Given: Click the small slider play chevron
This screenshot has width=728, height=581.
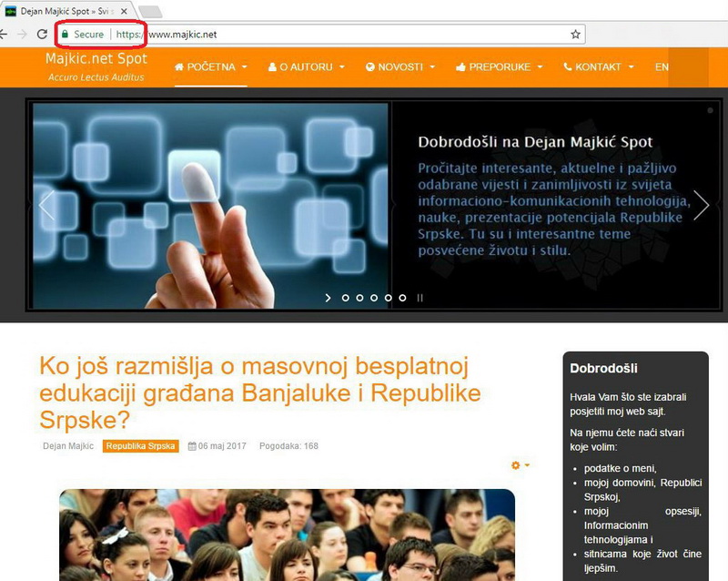Looking at the screenshot, I should coord(329,298).
